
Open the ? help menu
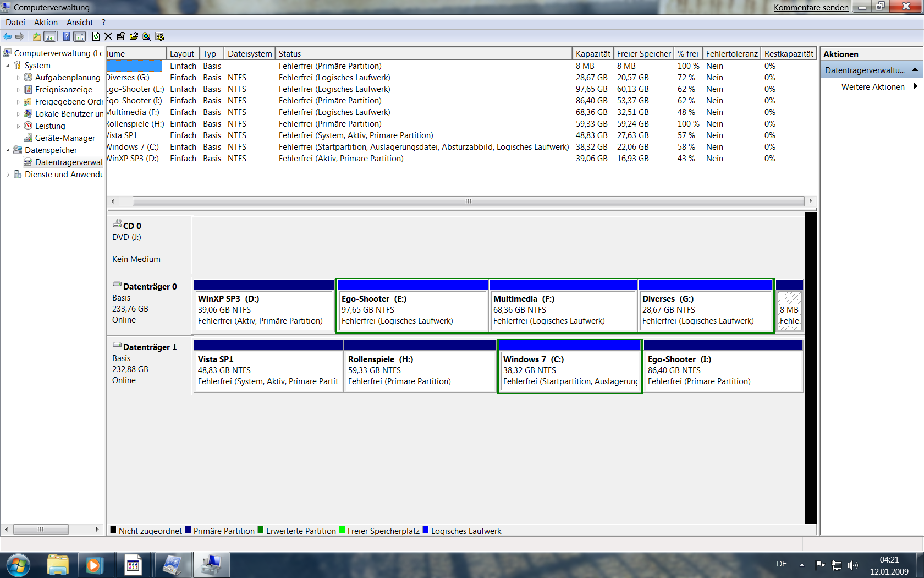103,23
